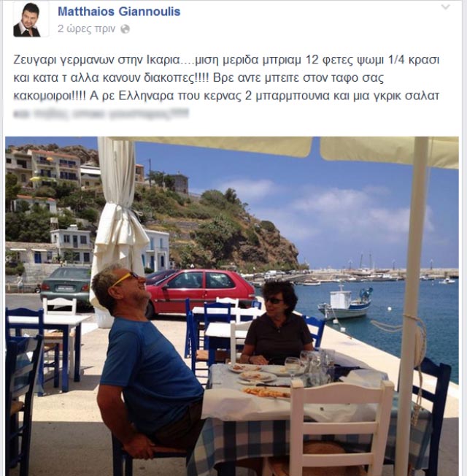Open the '2 ώρες πριν' timestamp link

87,29
